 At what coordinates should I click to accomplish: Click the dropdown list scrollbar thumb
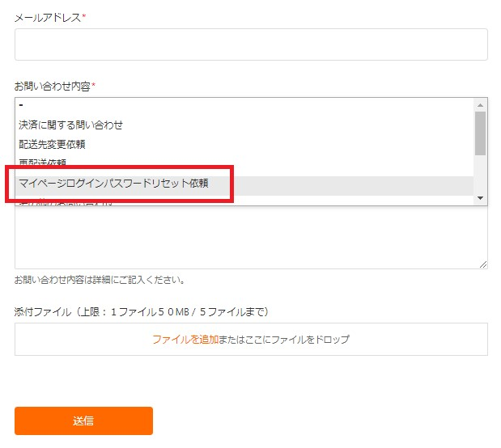[480, 133]
